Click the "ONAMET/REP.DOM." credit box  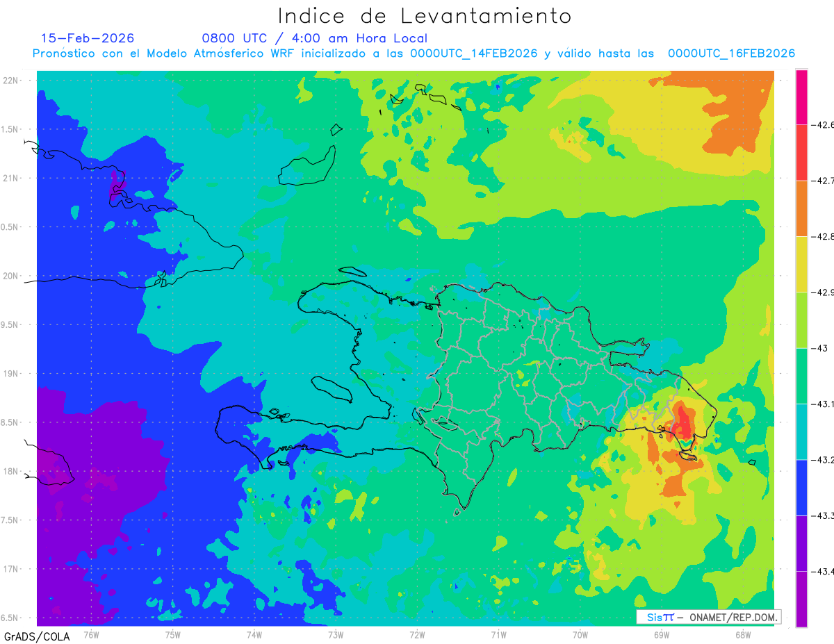(708, 617)
